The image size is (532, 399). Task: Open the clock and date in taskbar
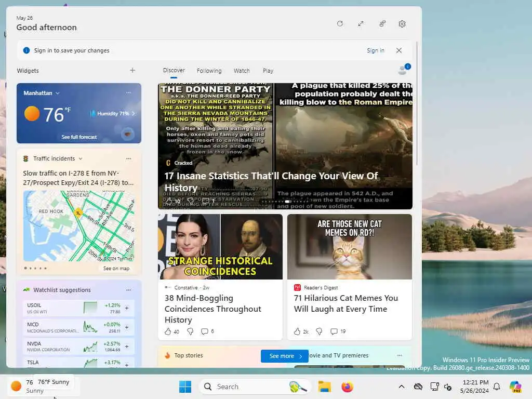pyautogui.click(x=475, y=387)
